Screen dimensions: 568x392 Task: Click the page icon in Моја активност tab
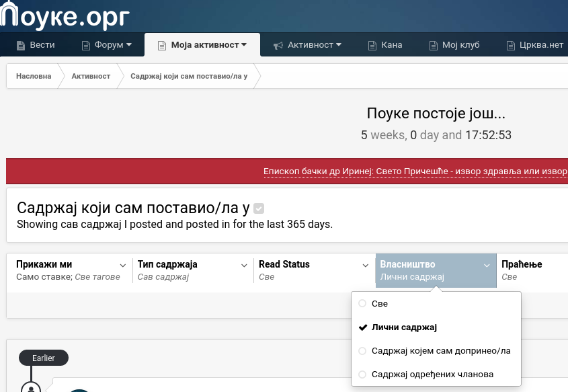162,45
